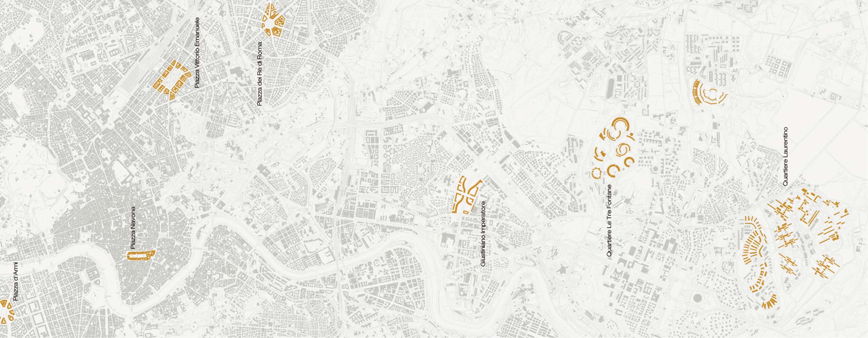Select the orange Piazza Navona outline
This screenshot has height=338, width=868.
point(141,255)
